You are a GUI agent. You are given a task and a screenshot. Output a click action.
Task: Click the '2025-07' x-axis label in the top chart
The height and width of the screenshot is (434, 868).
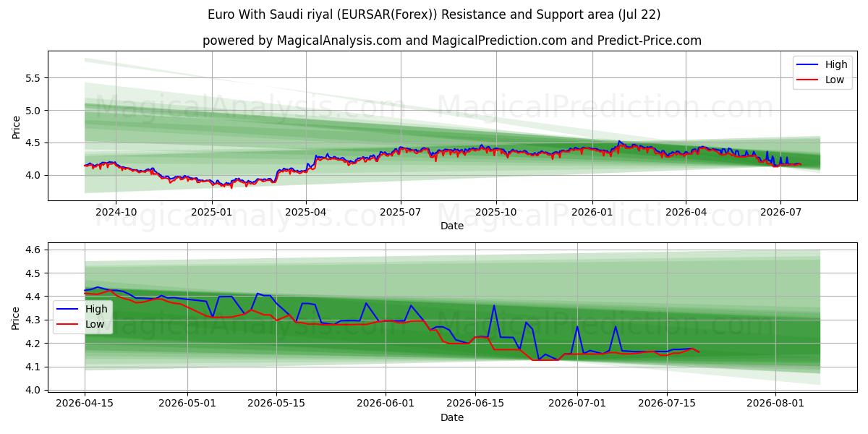401,213
